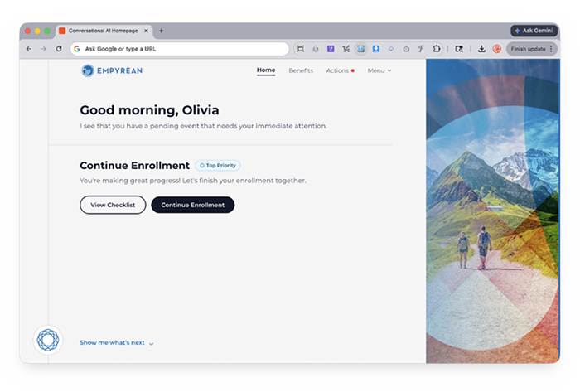Open the Extensions puzzle piece icon
This screenshot has height=392, width=580.
pos(437,49)
